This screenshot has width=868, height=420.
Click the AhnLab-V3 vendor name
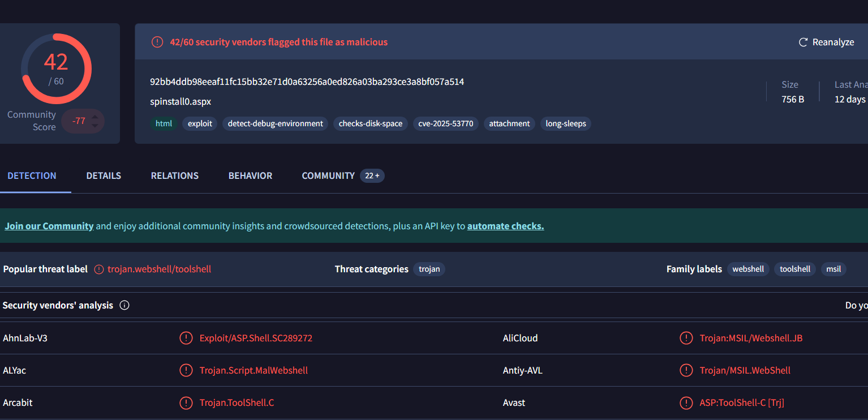(25, 338)
